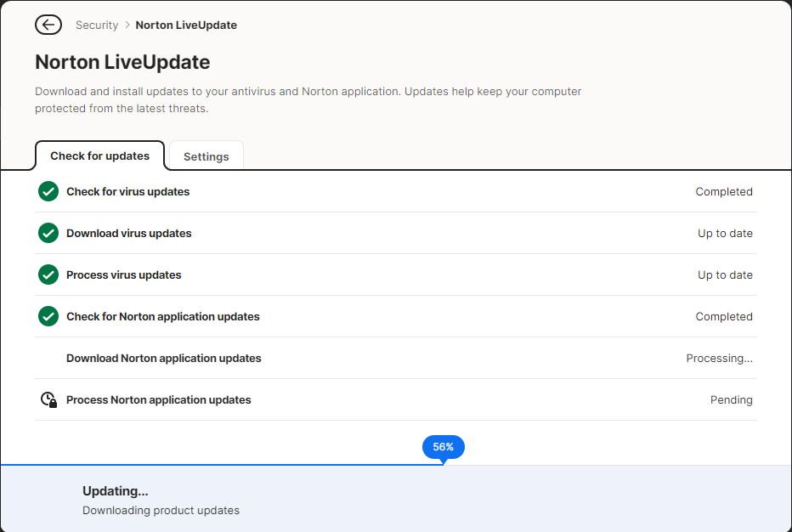
Task: Click the Updating... status heading
Action: pyautogui.click(x=116, y=490)
